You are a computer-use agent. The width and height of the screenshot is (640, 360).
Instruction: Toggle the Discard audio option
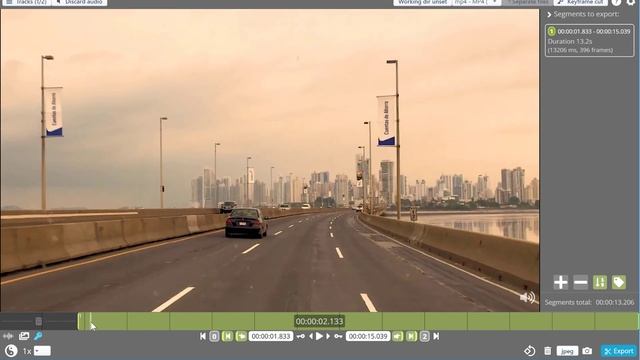coord(80,2)
